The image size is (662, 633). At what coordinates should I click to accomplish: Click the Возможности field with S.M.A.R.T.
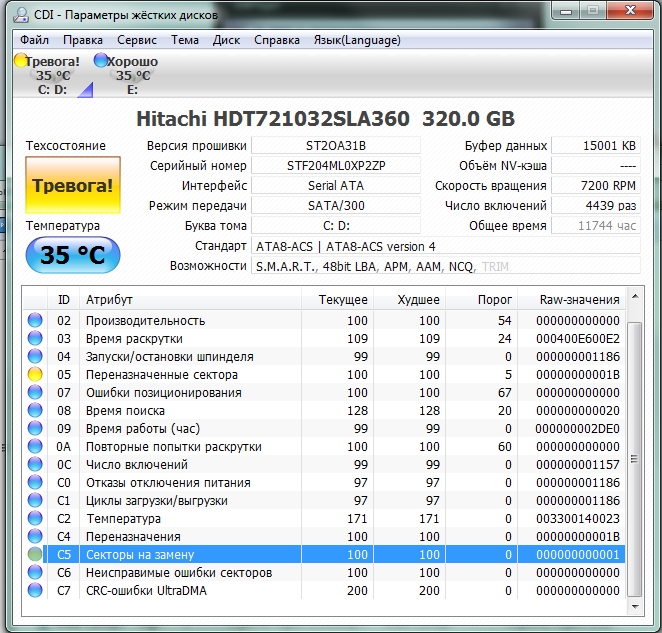(446, 266)
